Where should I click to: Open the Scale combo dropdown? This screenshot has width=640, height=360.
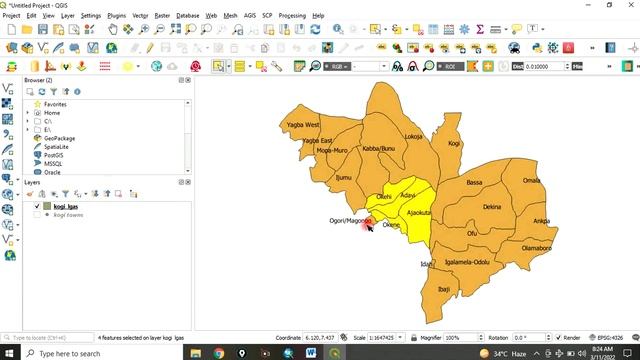point(400,338)
